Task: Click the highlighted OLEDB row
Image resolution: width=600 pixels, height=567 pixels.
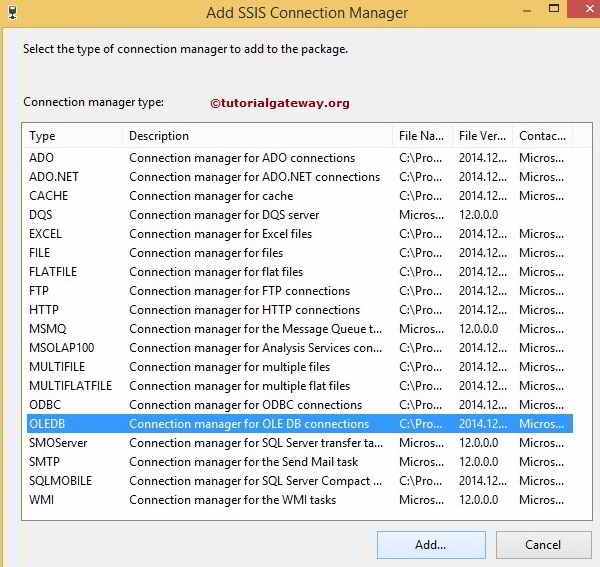Action: coord(300,424)
